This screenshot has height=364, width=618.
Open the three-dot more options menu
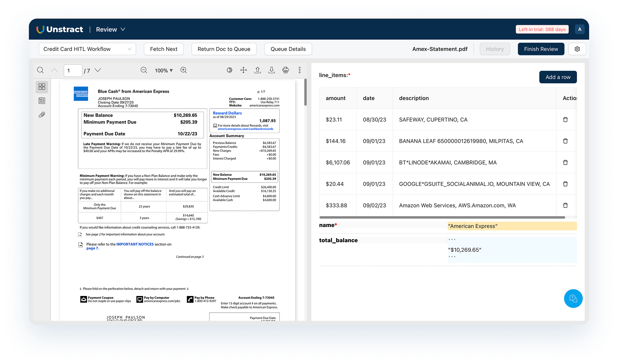pos(299,70)
